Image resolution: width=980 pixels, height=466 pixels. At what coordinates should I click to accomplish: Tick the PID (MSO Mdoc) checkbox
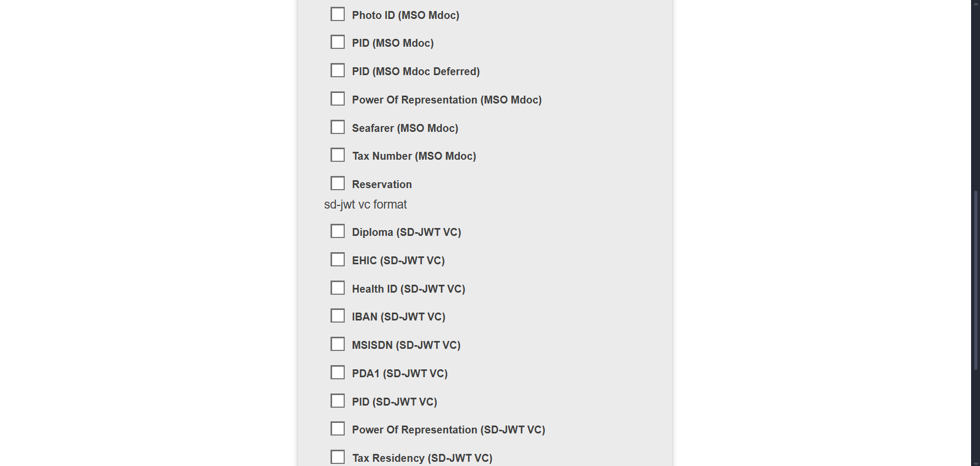tap(337, 42)
